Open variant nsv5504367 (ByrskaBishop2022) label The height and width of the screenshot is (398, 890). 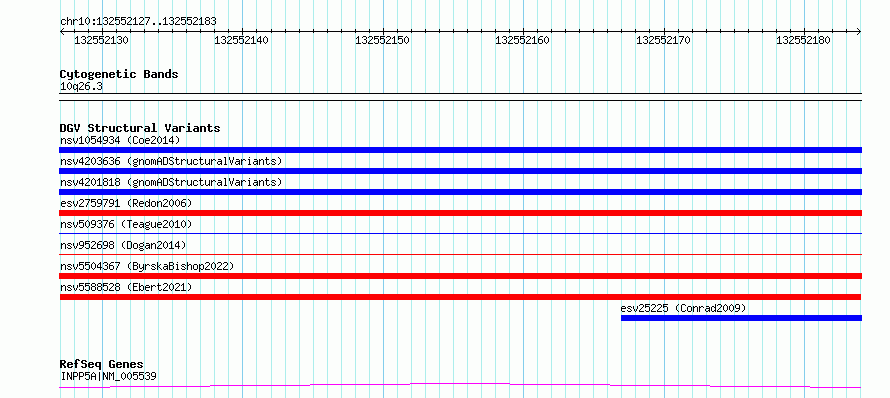point(147,266)
